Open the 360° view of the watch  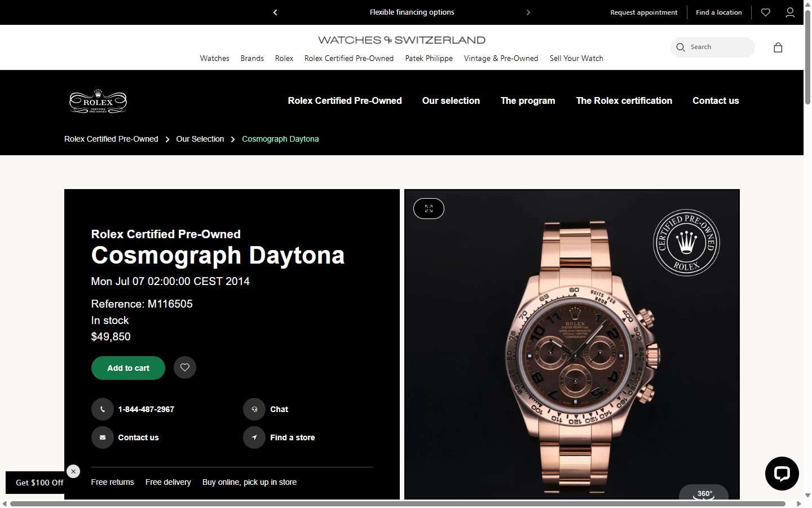(x=704, y=492)
